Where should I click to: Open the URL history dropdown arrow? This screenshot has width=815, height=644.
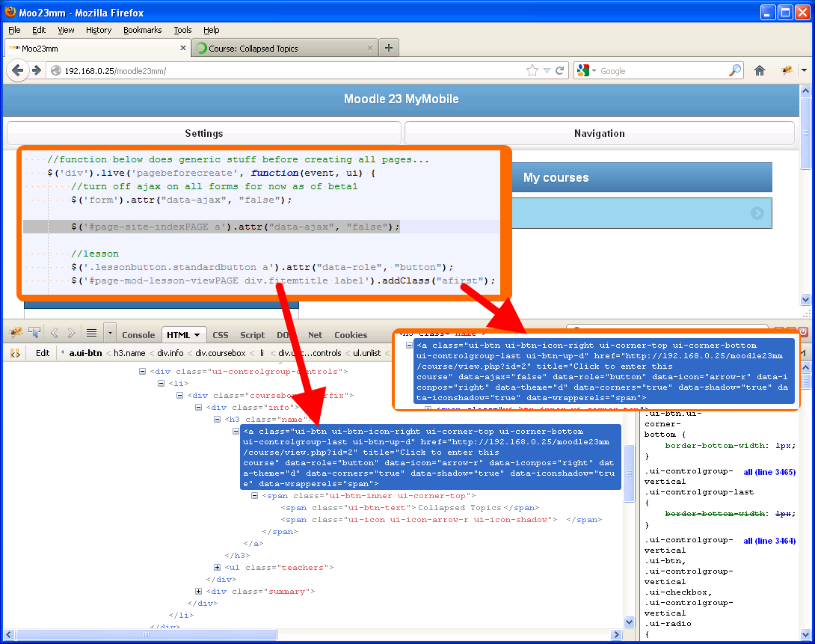click(x=547, y=71)
